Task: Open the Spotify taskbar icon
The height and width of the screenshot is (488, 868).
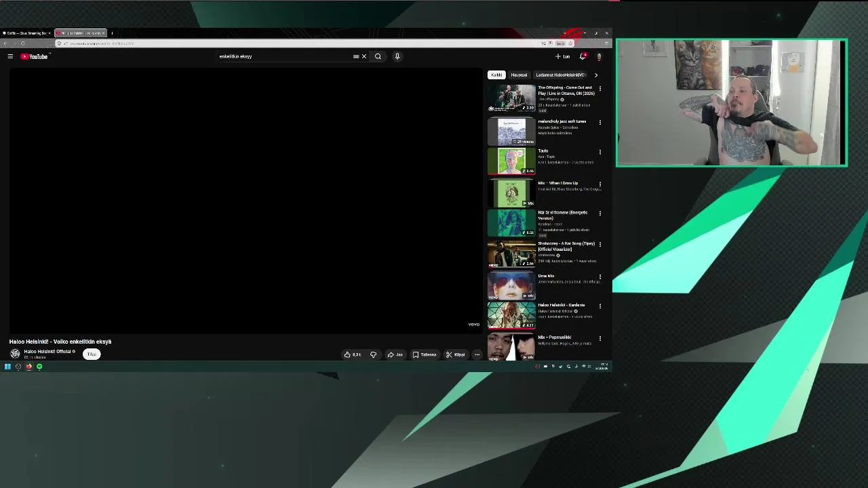Action: [39, 367]
